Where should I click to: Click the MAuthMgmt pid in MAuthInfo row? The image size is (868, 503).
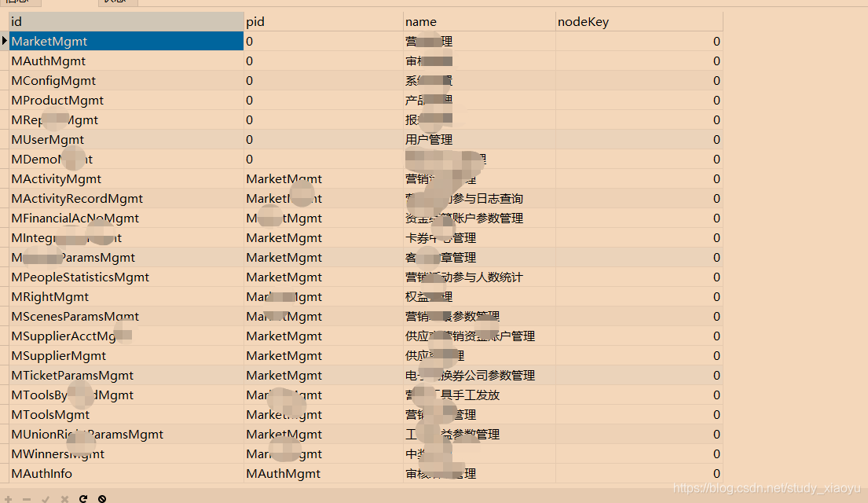click(324, 474)
